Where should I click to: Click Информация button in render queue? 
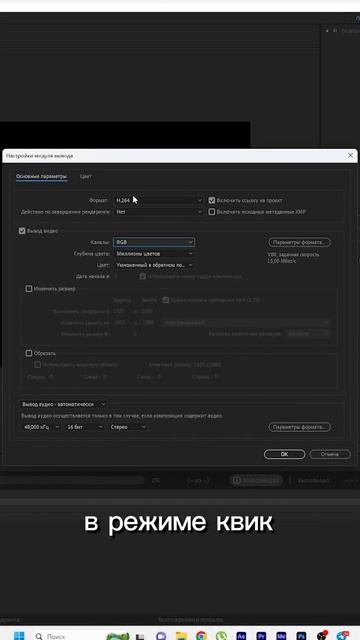tap(256, 480)
